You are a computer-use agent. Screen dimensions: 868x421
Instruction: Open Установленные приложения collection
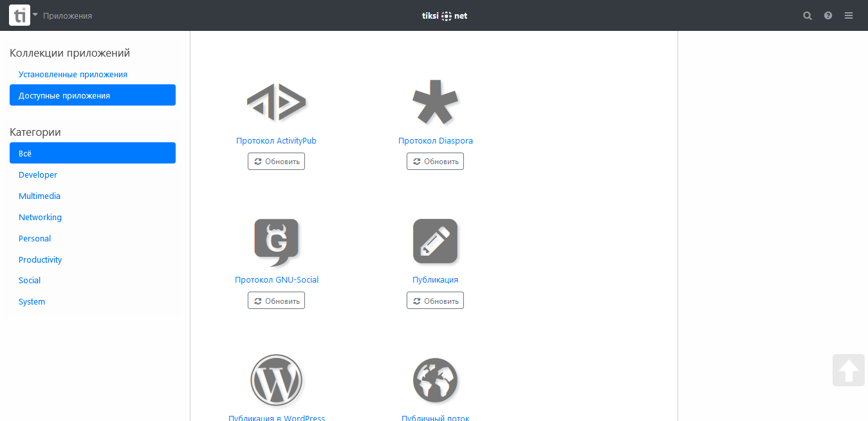tap(93, 74)
